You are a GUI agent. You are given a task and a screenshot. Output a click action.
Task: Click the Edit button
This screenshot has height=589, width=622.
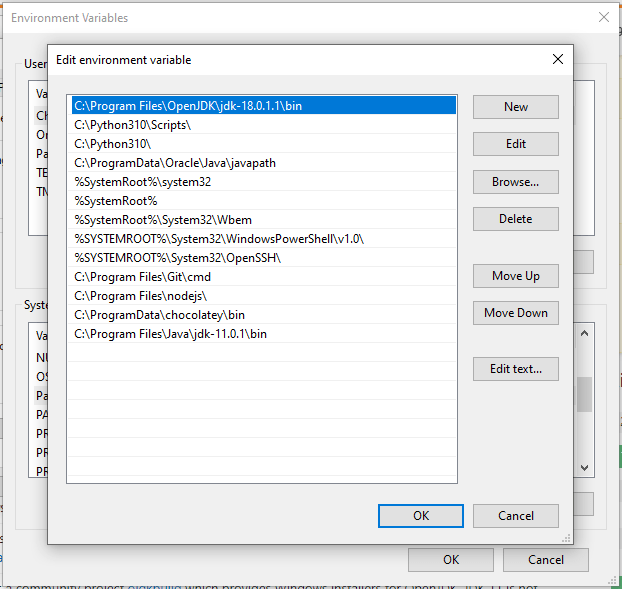click(x=516, y=144)
